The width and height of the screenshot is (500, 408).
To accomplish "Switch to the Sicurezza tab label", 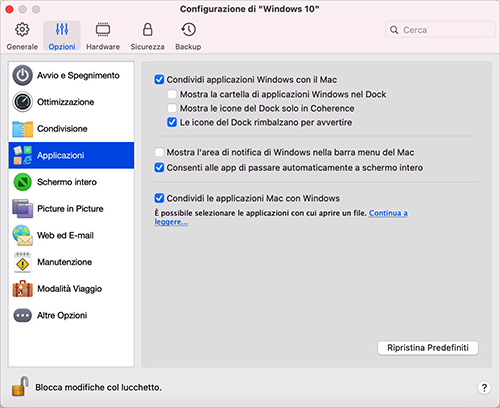I will [x=147, y=47].
